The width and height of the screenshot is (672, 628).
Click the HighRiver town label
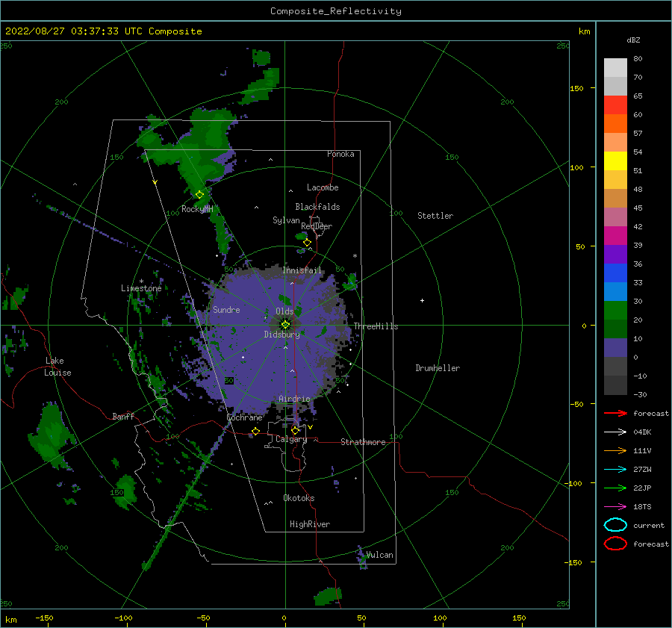click(x=310, y=524)
